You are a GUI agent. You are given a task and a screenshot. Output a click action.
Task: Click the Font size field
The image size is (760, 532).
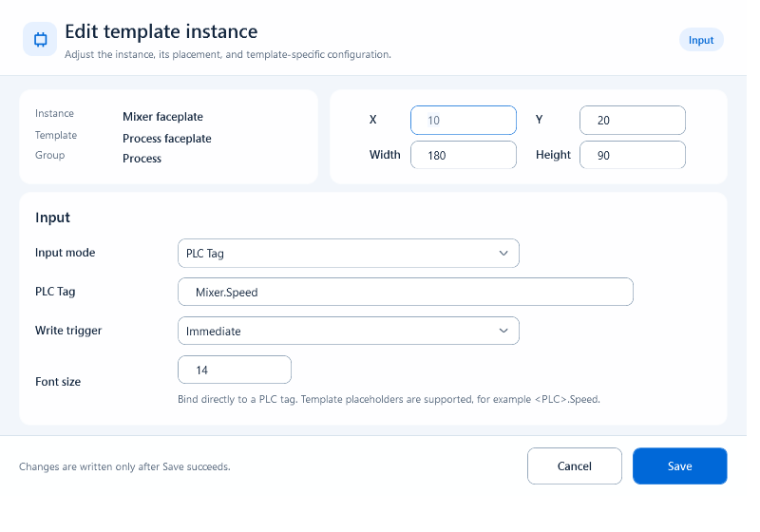coord(235,370)
